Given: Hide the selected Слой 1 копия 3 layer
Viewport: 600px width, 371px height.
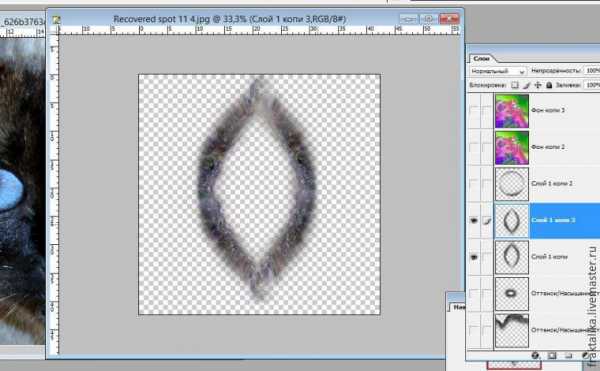Looking at the screenshot, I should (x=474, y=221).
